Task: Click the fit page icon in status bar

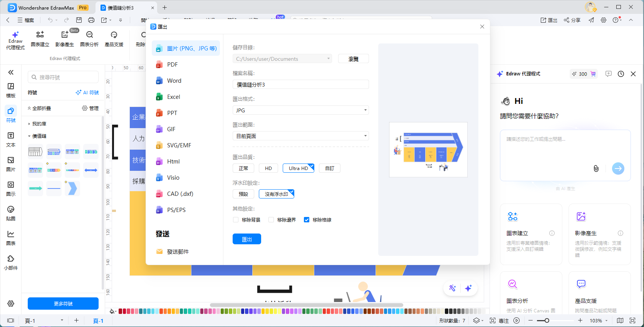Action: pos(493,320)
